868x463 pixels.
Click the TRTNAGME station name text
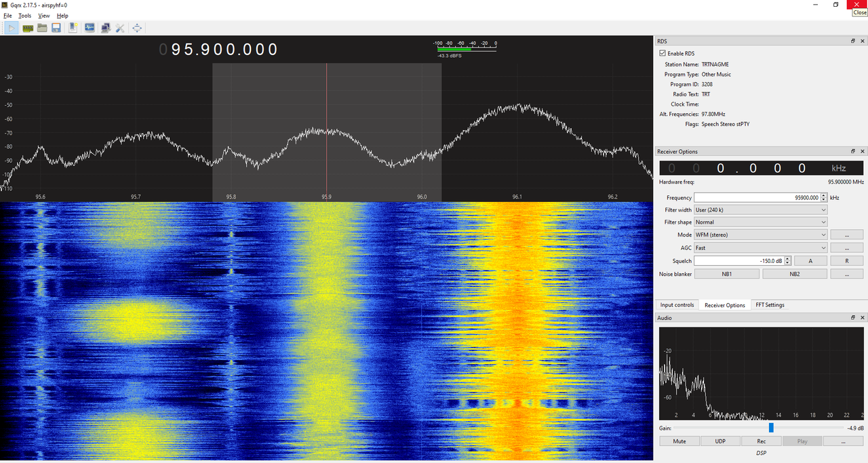[x=715, y=64]
